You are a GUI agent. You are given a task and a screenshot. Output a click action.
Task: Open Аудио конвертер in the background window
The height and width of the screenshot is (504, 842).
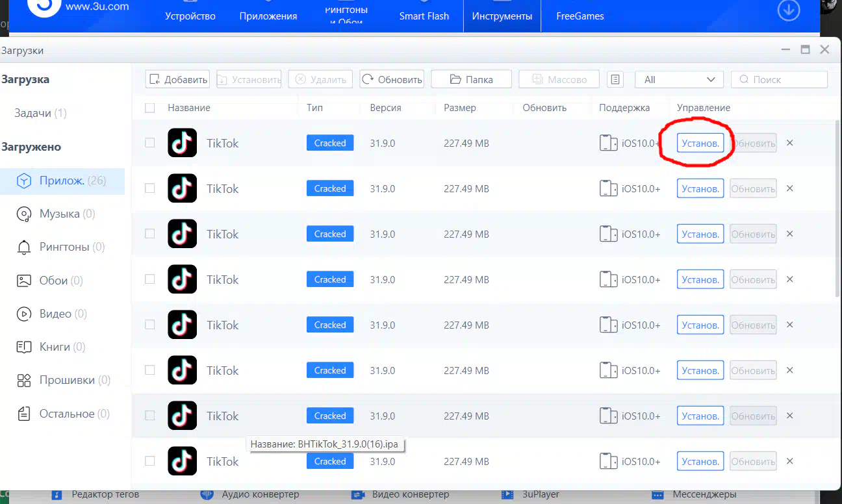click(250, 495)
